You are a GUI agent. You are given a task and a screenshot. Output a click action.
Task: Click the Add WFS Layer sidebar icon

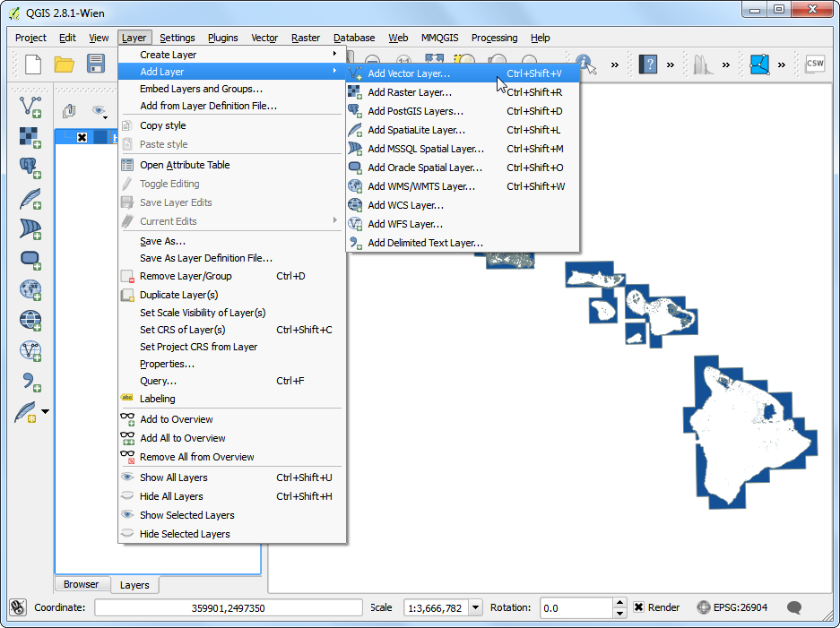click(x=30, y=351)
